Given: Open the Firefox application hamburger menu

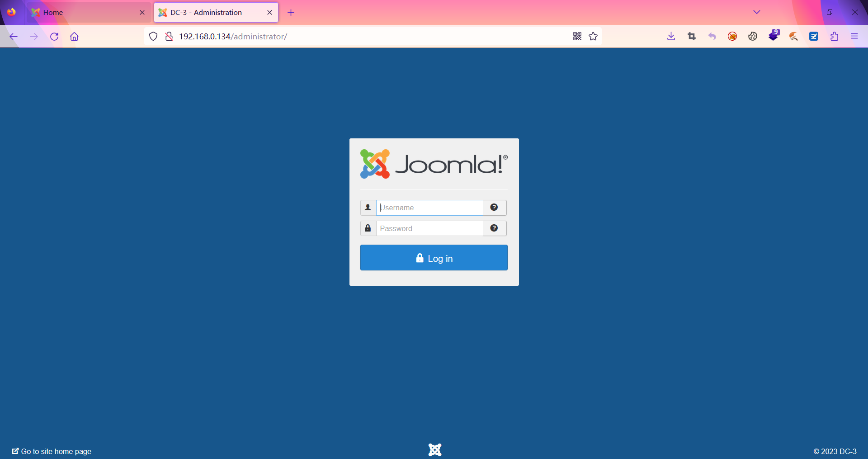Looking at the screenshot, I should 854,37.
